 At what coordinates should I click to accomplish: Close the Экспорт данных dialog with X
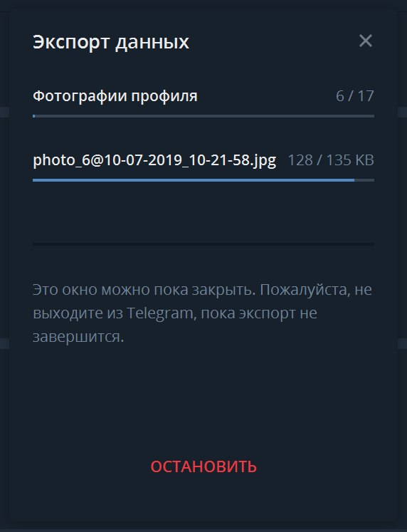(366, 41)
